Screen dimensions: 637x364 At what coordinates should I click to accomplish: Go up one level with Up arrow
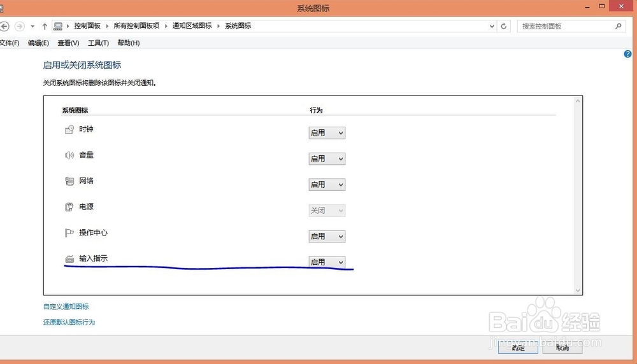pyautogui.click(x=45, y=26)
